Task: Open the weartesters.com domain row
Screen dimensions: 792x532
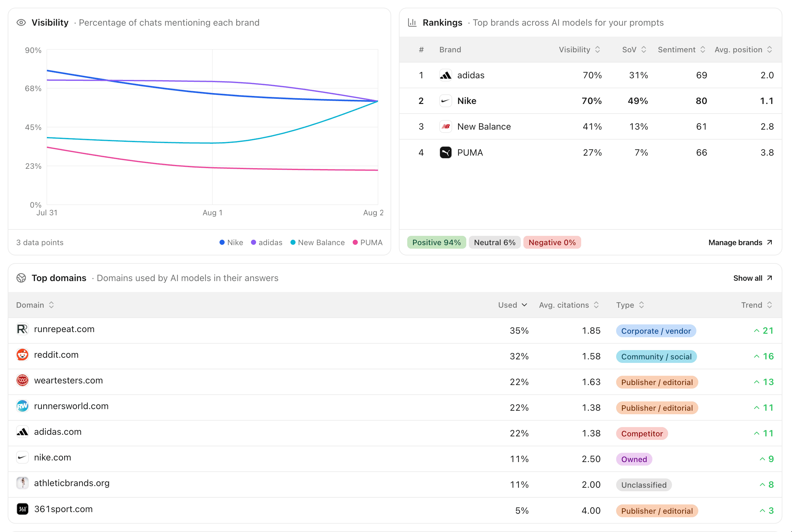Action: 395,382
